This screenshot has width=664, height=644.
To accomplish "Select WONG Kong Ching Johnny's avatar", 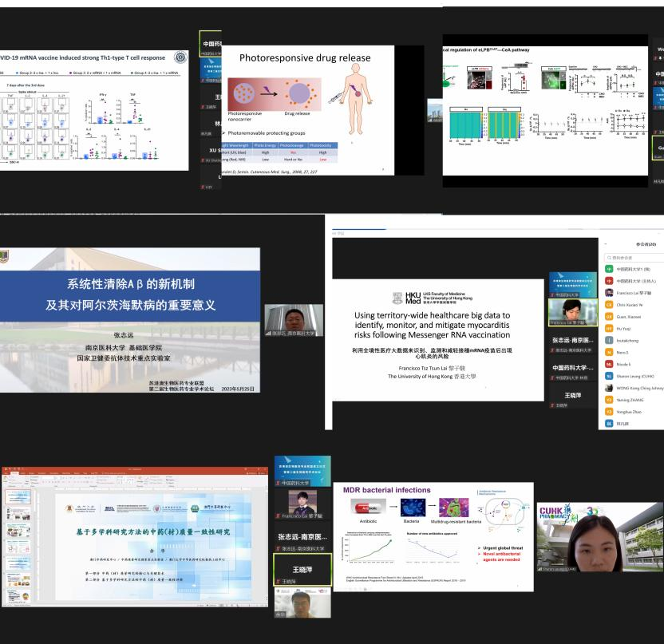I will pyautogui.click(x=609, y=388).
